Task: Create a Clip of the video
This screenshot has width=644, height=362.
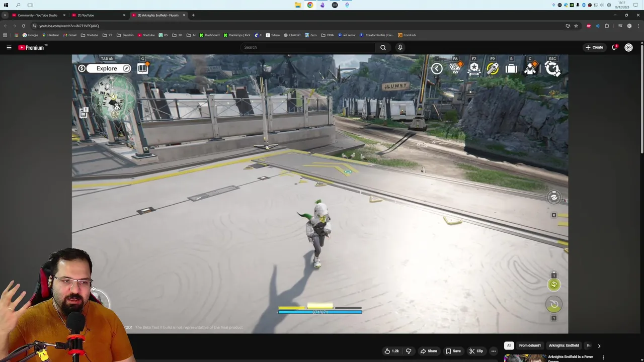Action: [476, 351]
